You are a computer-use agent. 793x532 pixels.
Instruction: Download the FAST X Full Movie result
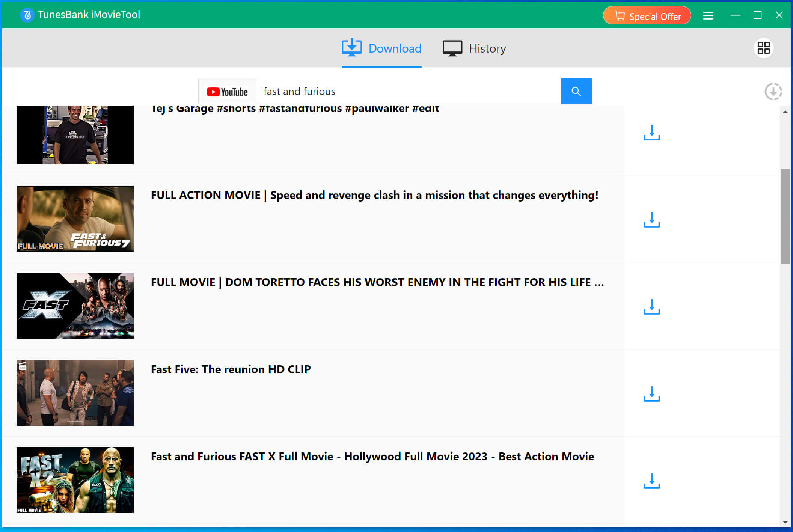(651, 481)
